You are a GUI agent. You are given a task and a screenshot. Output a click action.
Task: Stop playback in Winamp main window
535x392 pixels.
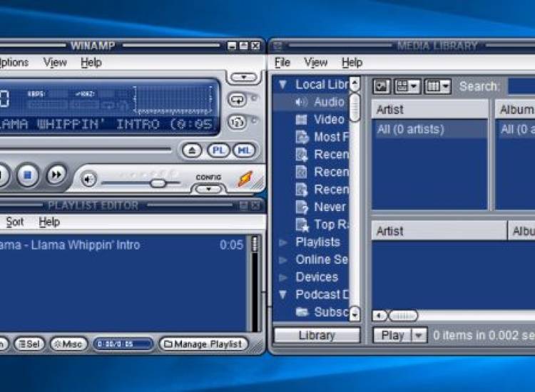pos(27,175)
